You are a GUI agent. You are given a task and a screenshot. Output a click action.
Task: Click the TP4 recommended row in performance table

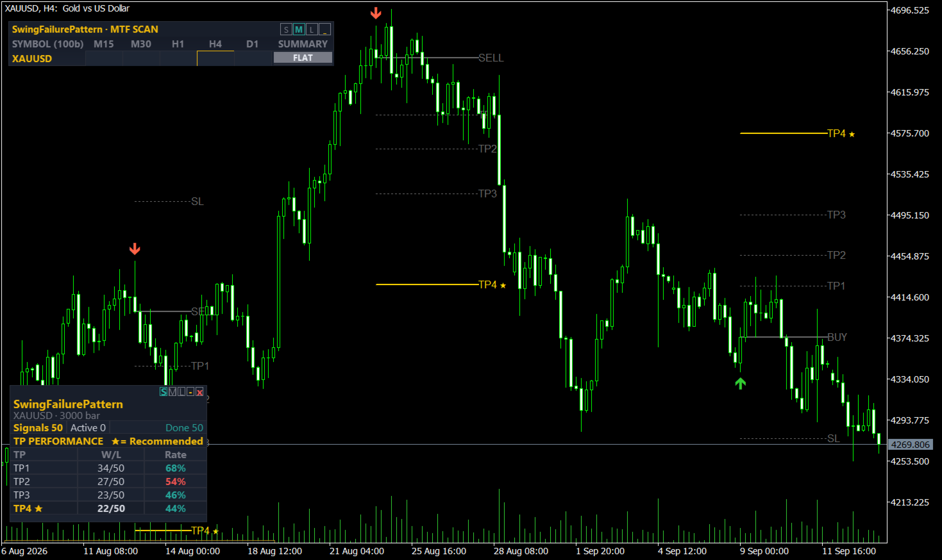(109, 509)
